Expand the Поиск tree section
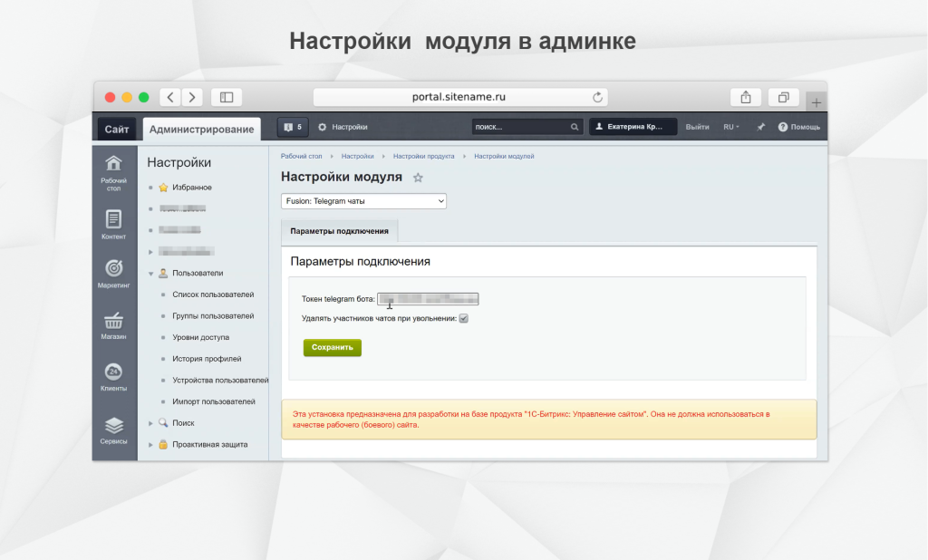 click(x=151, y=423)
